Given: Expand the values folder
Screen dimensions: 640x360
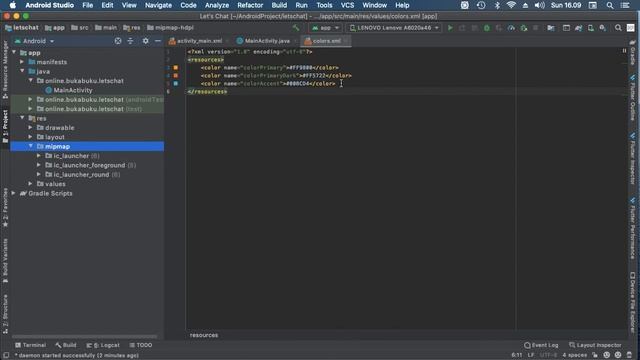Looking at the screenshot, I should pyautogui.click(x=31, y=184).
